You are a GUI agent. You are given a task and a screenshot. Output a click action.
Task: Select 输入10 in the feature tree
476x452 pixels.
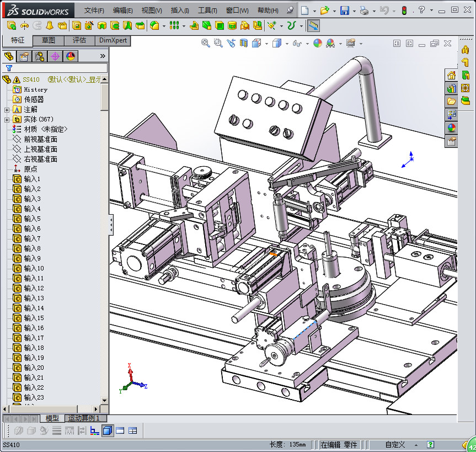pyautogui.click(x=34, y=268)
